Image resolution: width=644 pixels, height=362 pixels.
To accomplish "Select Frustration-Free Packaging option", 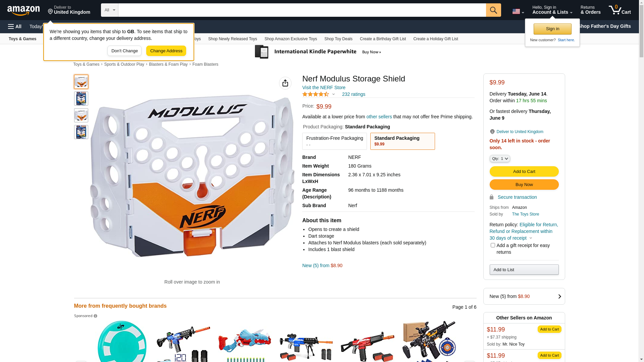I will point(334,141).
